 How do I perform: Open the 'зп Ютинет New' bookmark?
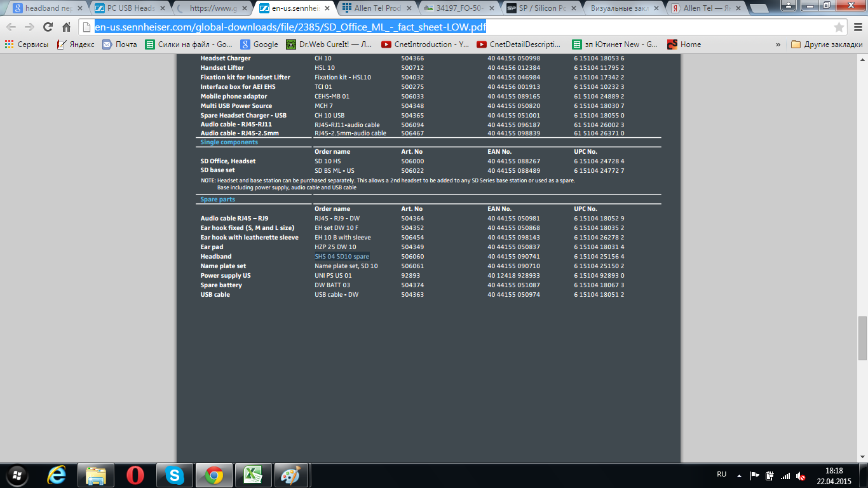point(615,44)
